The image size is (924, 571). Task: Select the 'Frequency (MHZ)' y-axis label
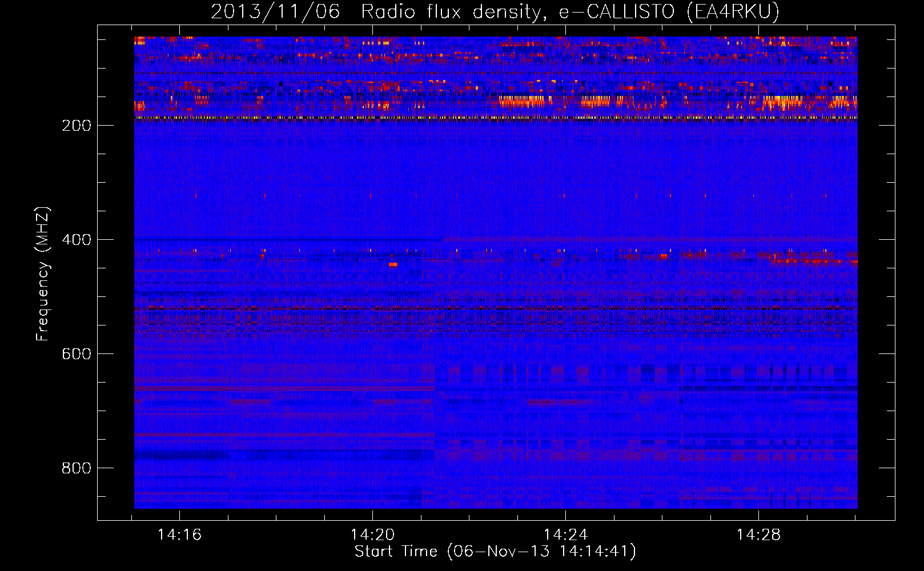(x=43, y=274)
